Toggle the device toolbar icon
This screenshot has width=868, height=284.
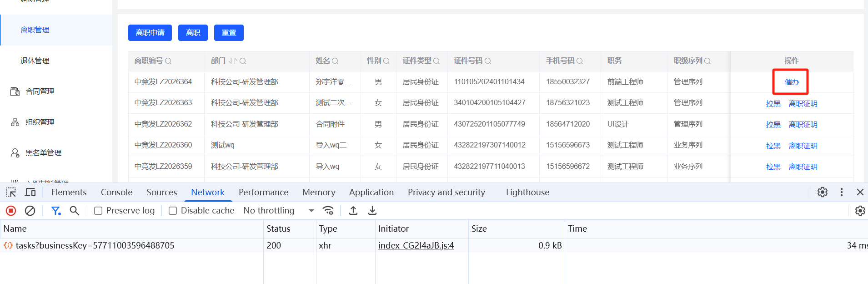click(30, 193)
